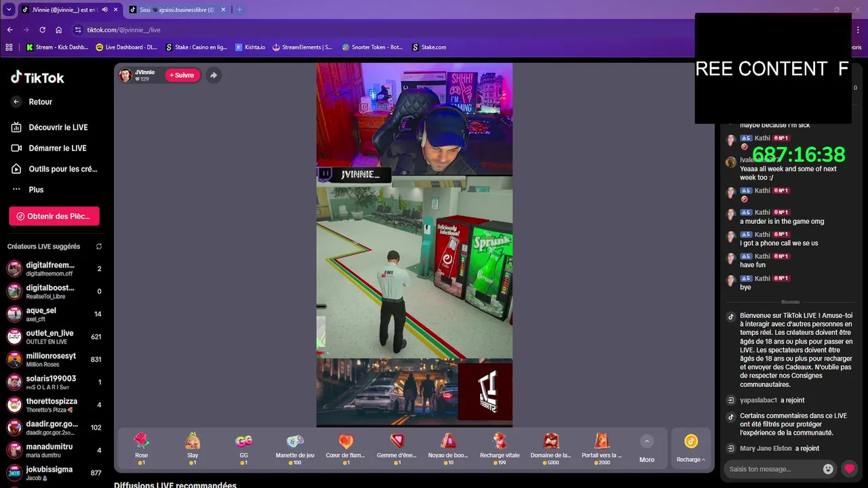Send Portail vers la gift
Viewport: 868px width, 488px height.
[601, 449]
